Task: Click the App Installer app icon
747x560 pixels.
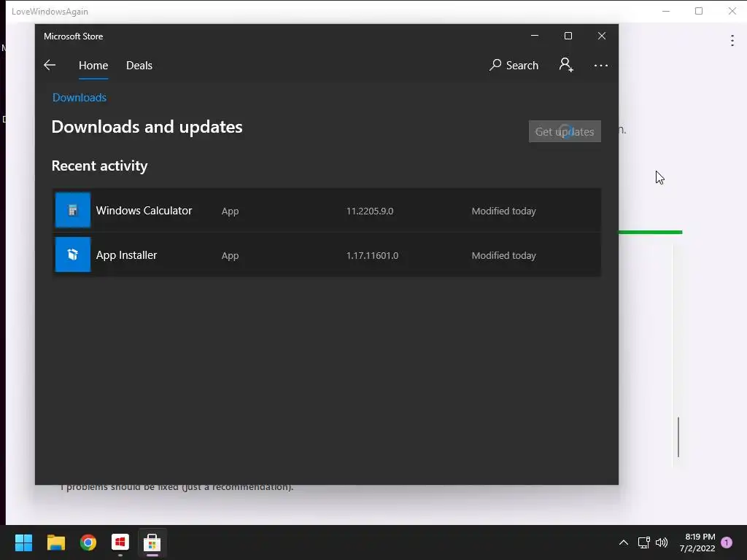Action: [x=73, y=254]
